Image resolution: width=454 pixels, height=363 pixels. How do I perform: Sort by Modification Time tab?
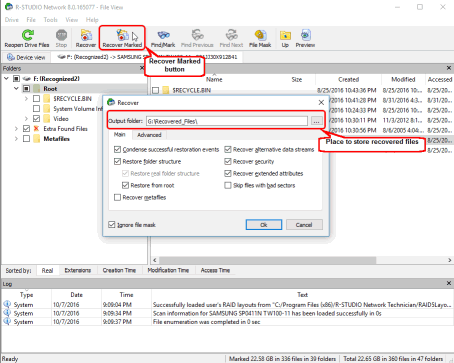(168, 270)
